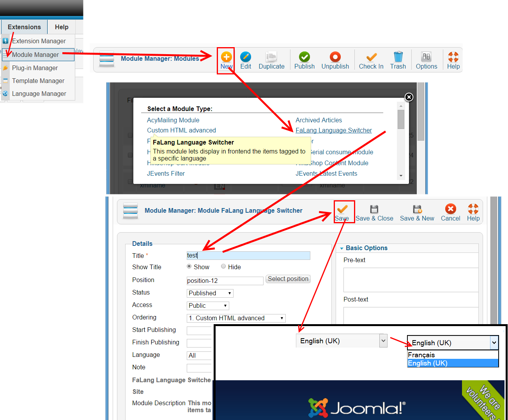This screenshot has width=508, height=420.
Task: Open the Access Public dropdown
Action: (208, 305)
